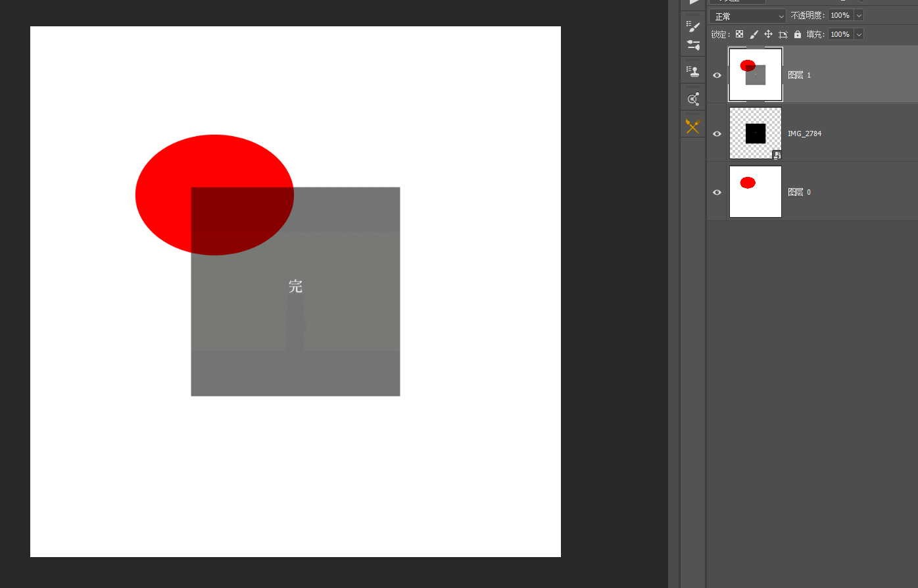Screen dimensions: 918x588
Task: Expand the 不透明度 opacity dropdown arrow
Action: pos(859,15)
